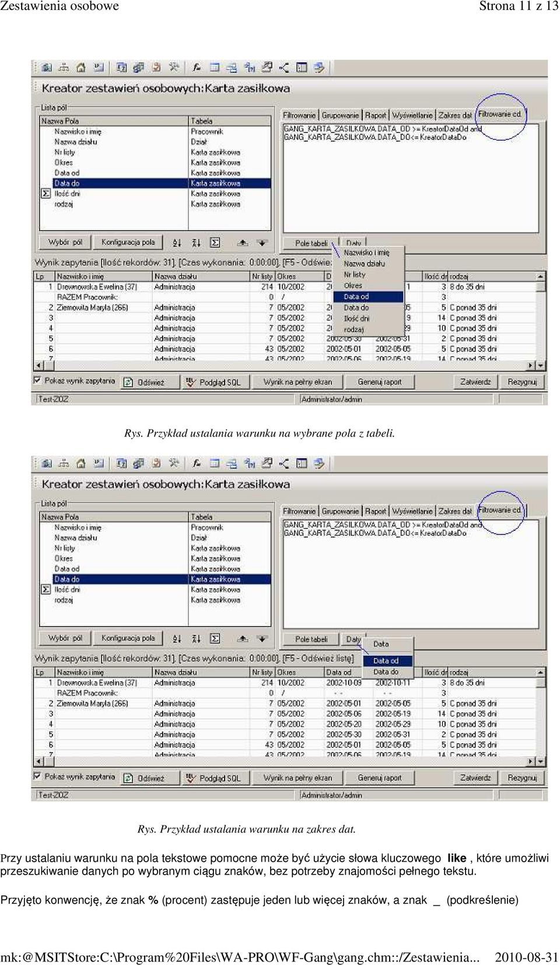Image resolution: width=560 pixels, height=965 pixels.
Task: Click the sigma sum button in lower screenshot
Action: 215,638
